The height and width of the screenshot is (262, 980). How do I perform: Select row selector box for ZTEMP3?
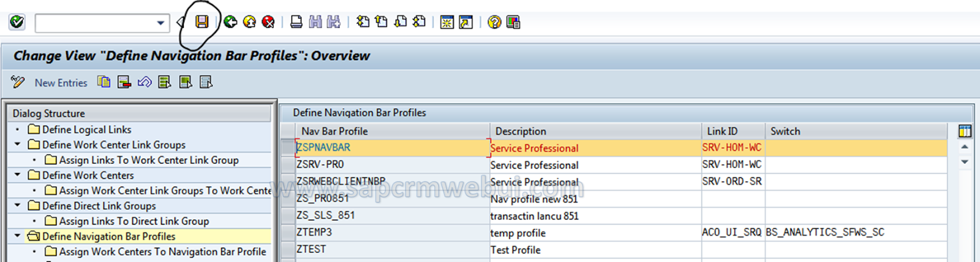tap(287, 233)
